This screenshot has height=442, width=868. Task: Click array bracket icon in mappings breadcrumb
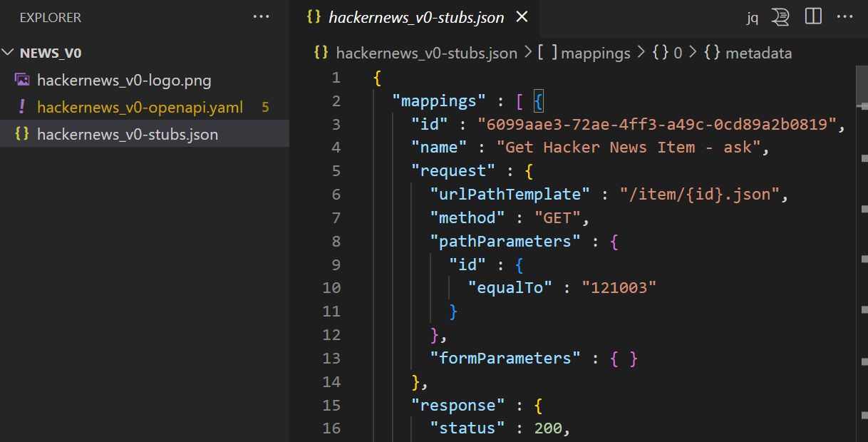tap(548, 53)
